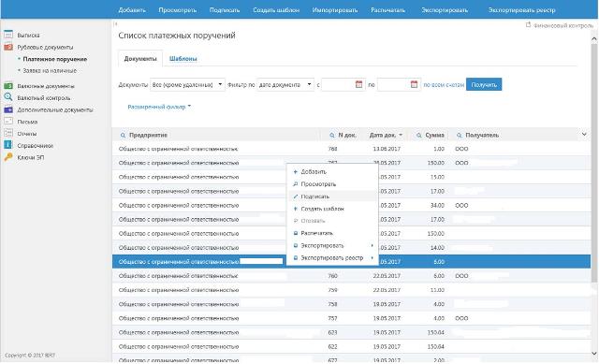The image size is (599, 364).
Task: Open Валютный контроль magnifier icon
Action: click(x=8, y=97)
